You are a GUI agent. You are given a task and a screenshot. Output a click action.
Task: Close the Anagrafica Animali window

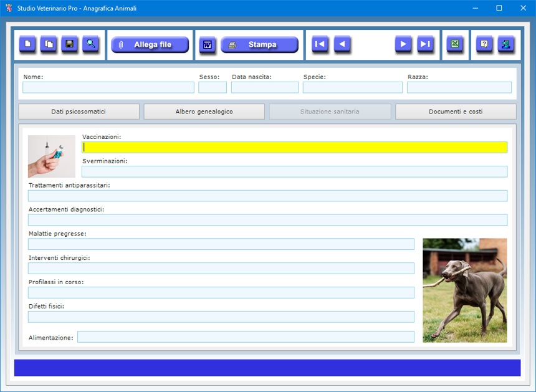[524, 8]
